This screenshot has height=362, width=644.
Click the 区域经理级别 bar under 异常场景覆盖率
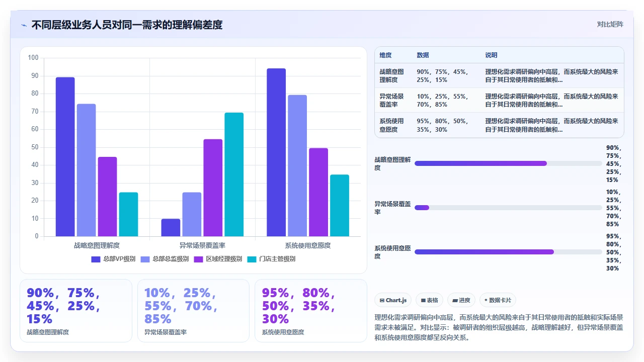213,188
